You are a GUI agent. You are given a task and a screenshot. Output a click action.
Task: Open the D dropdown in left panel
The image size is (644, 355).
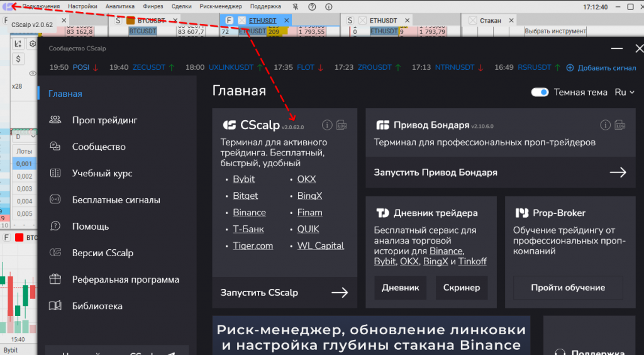point(25,137)
